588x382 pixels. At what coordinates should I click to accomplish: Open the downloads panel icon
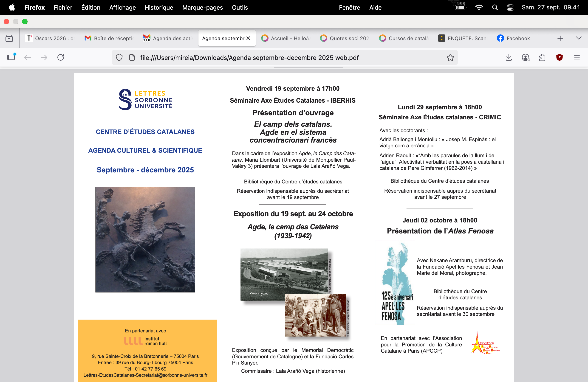point(509,58)
